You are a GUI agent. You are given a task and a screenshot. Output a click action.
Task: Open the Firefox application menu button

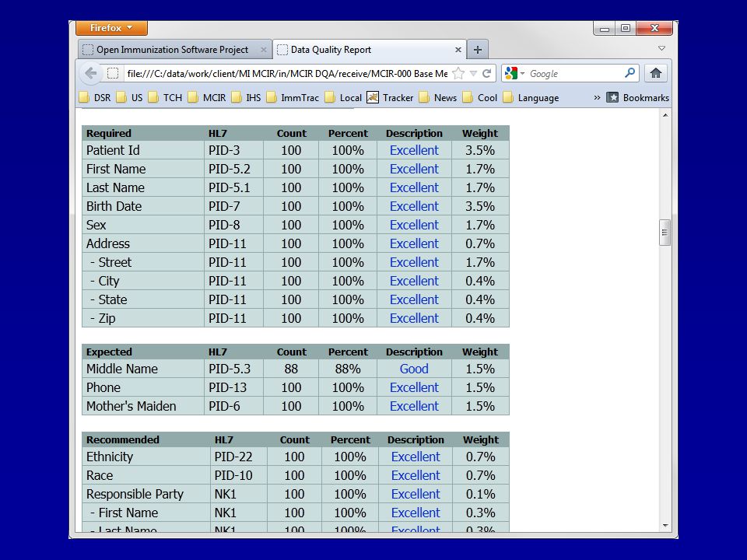[111, 28]
